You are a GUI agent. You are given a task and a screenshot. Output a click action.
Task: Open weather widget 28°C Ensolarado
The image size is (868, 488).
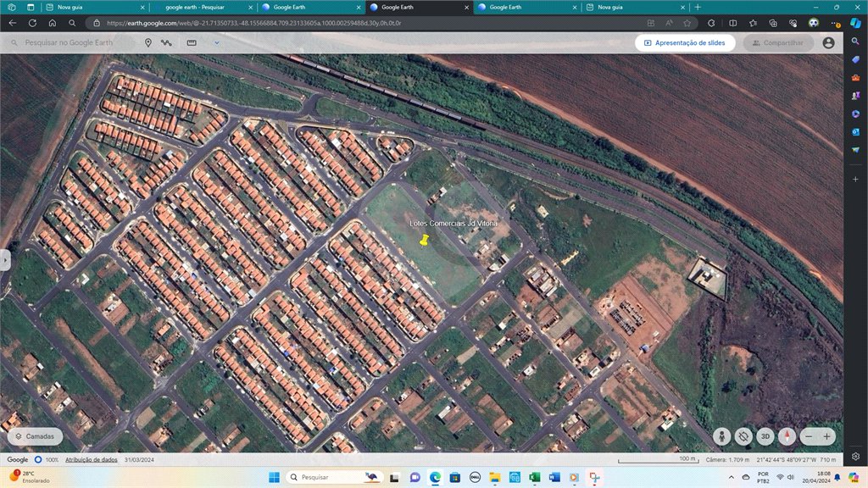[30, 477]
